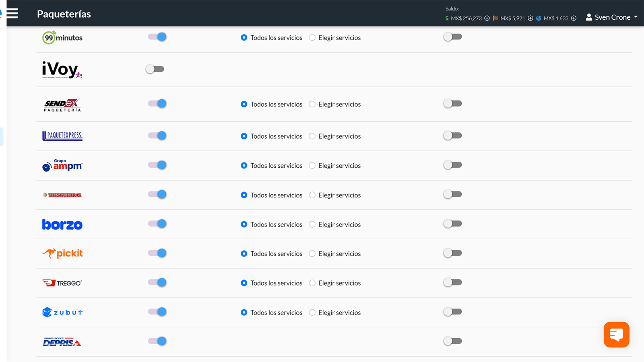Image resolution: width=644 pixels, height=362 pixels.
Task: Click the green dollar sign balance icon
Action: point(447,18)
